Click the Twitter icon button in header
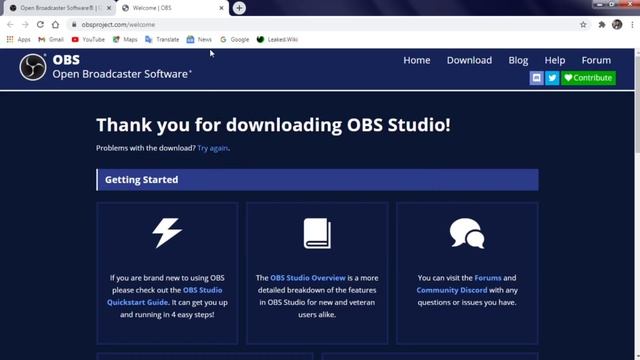This screenshot has height=360, width=640. click(552, 78)
